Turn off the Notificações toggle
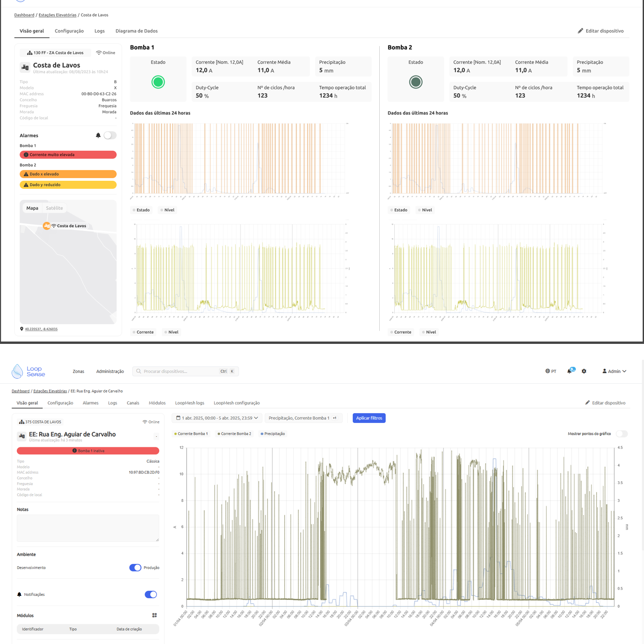644x644 pixels. tap(151, 594)
